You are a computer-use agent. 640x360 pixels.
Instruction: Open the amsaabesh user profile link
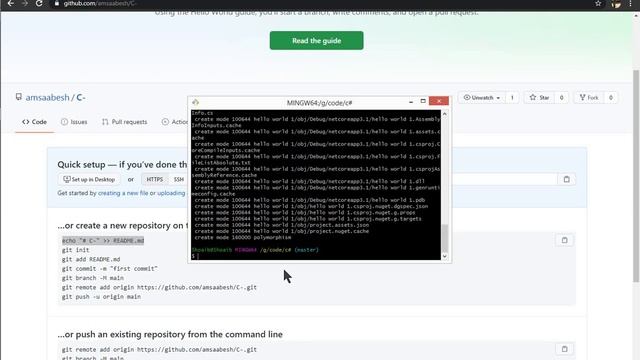47,98
